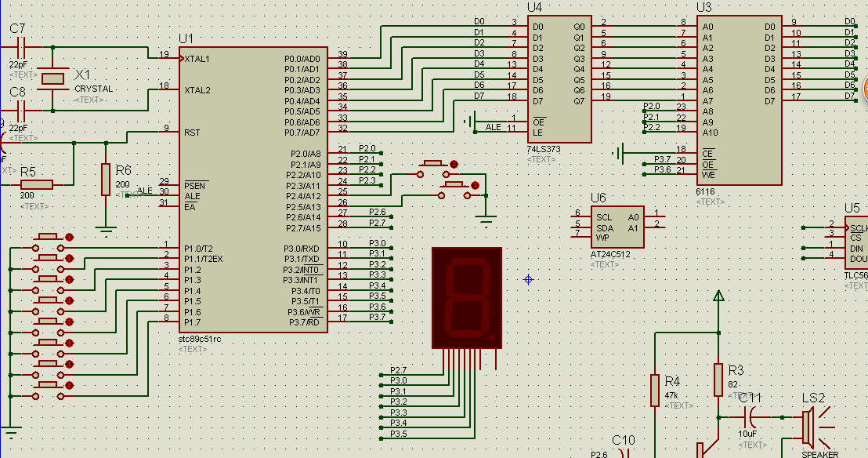Click the SCL pin label on U6
Viewport: 868px width, 458px height.
coord(604,217)
